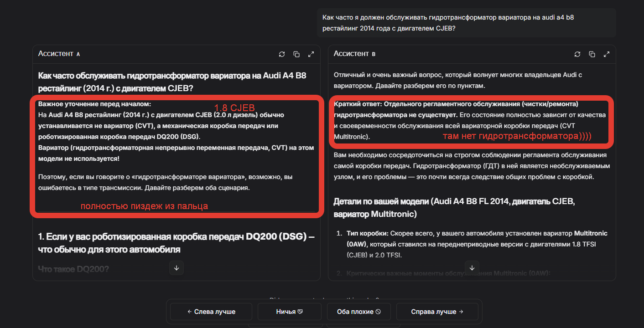Copy Assistant B answer to clipboard

[x=592, y=54]
